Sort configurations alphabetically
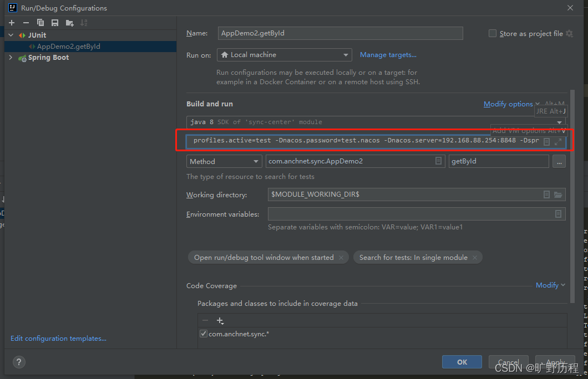 point(83,22)
